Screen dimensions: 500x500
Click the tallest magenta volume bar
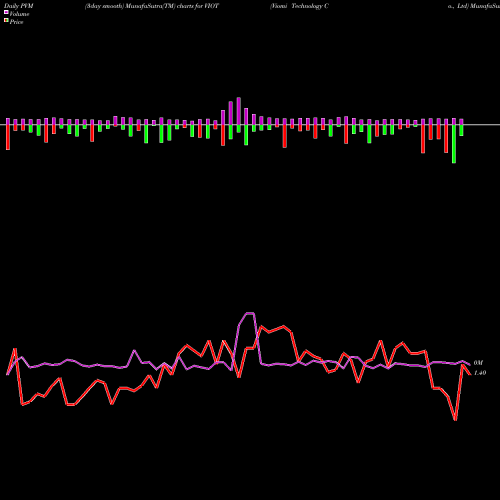(x=239, y=111)
